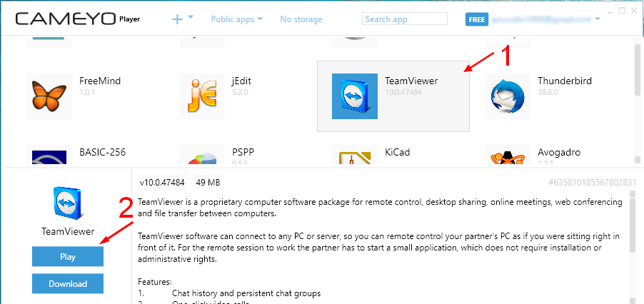Click the TeamViewer label under the details icon
The width and height of the screenshot is (644, 304).
click(68, 231)
